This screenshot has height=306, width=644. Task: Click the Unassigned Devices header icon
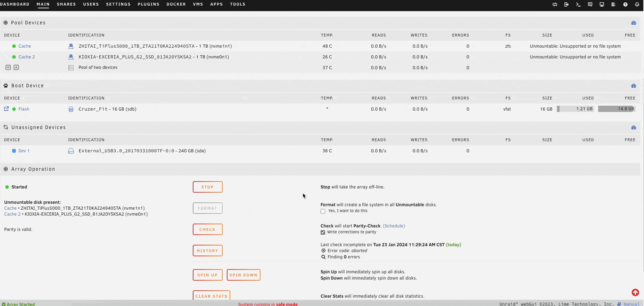[6, 127]
